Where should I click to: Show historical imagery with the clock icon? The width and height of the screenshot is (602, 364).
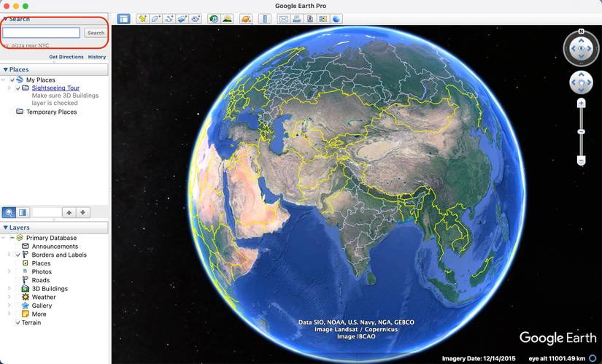coord(214,18)
